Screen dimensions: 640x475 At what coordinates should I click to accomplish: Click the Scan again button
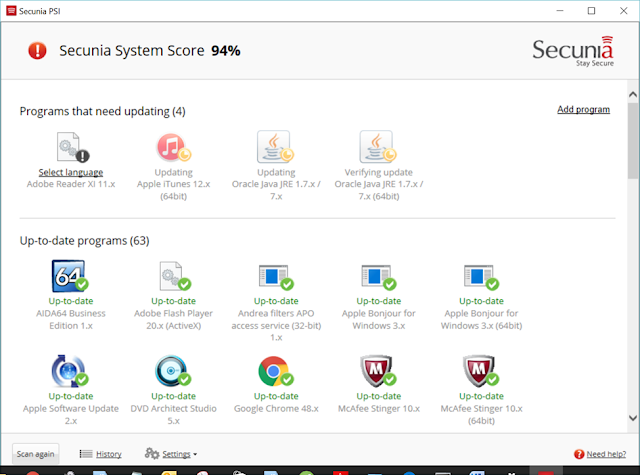(x=36, y=454)
